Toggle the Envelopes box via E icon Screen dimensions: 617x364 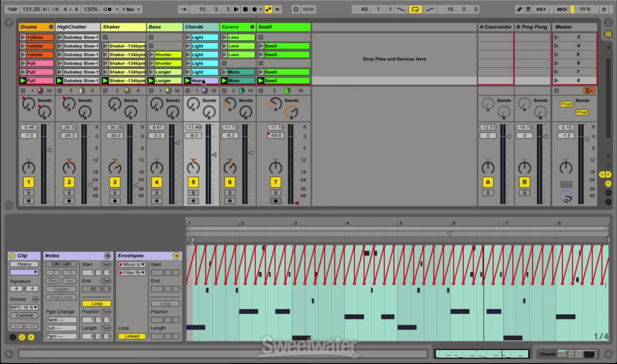(x=31, y=337)
